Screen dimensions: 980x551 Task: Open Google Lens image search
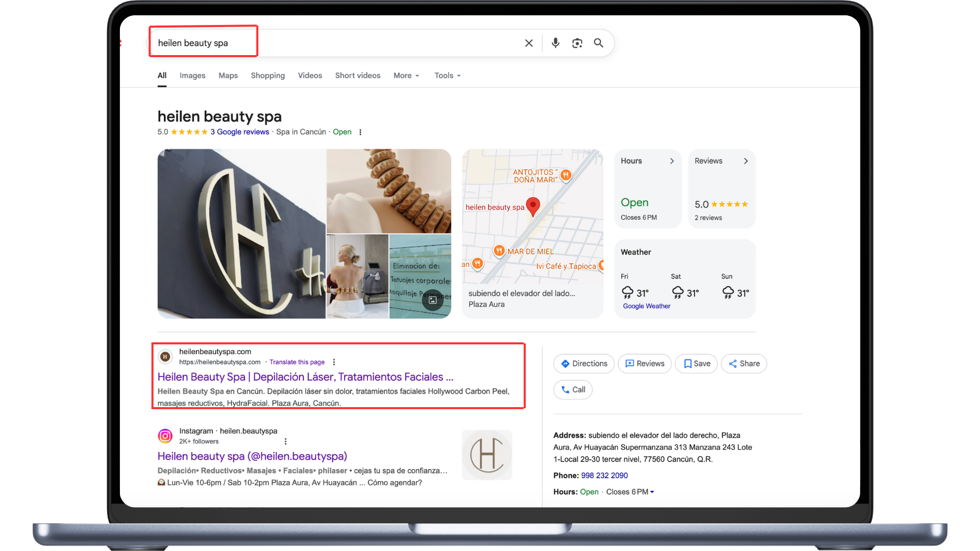[577, 43]
